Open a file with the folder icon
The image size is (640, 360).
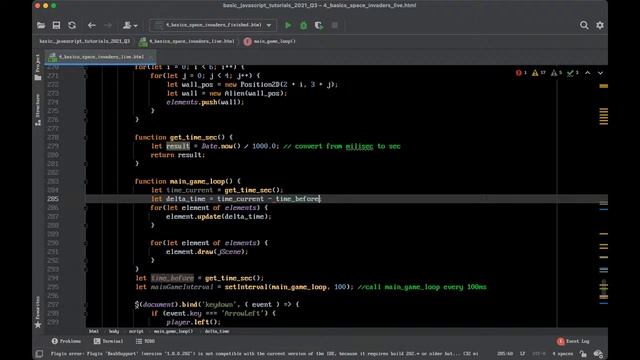click(x=41, y=25)
